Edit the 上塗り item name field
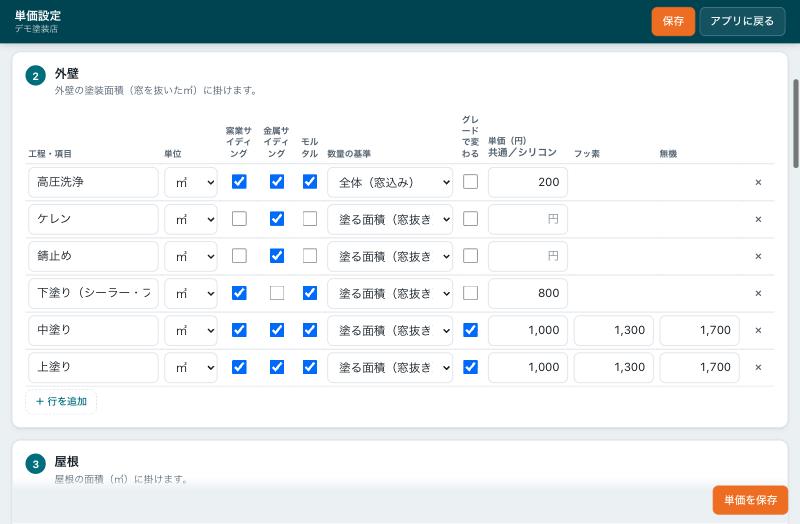The image size is (800, 524). coord(93,367)
